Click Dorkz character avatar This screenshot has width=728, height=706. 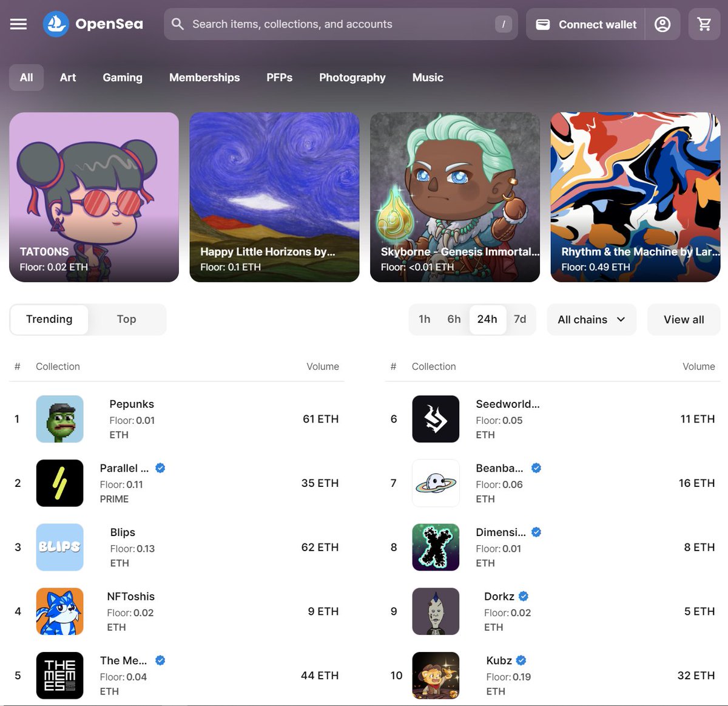(x=436, y=611)
